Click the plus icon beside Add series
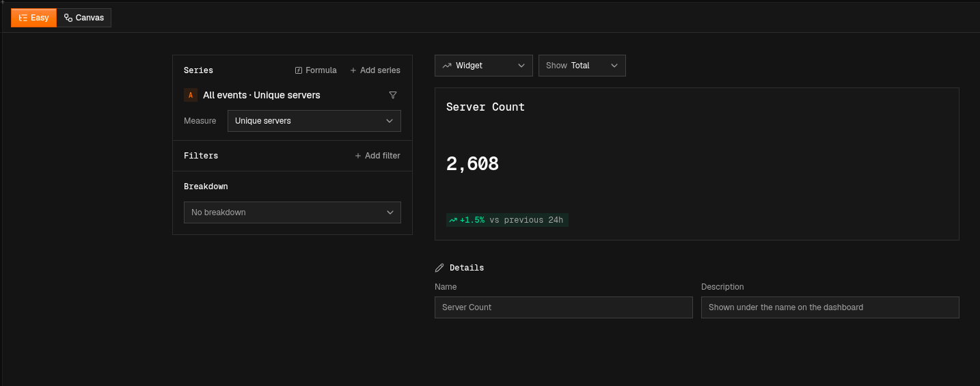Image resolution: width=980 pixels, height=386 pixels. click(x=353, y=70)
